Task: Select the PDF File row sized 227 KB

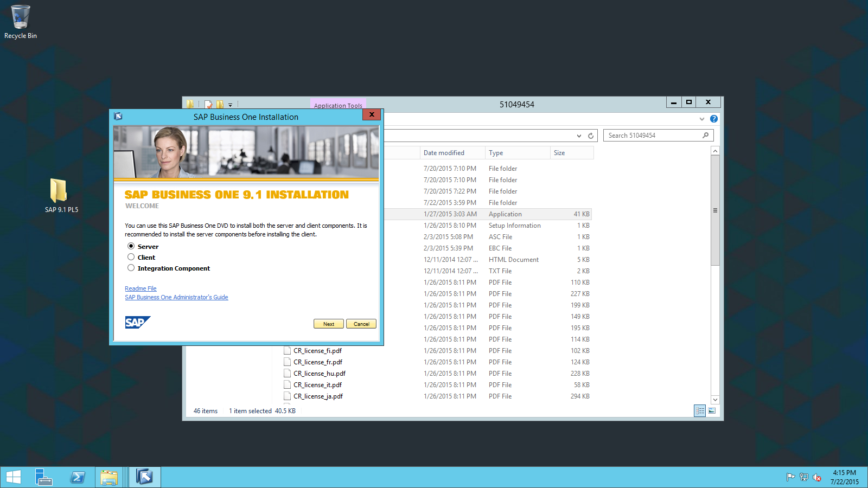Action: [x=488, y=294]
